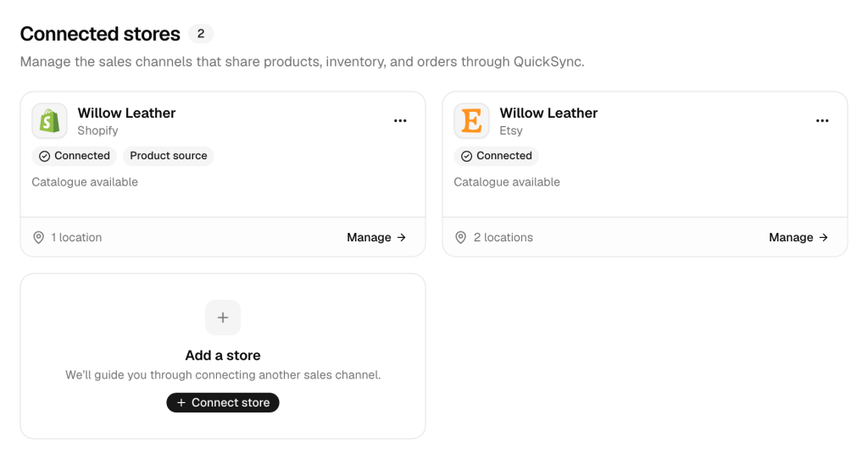Image resolution: width=868 pixels, height=459 pixels.
Task: Click the Etsy platform label
Action: pyautogui.click(x=511, y=130)
